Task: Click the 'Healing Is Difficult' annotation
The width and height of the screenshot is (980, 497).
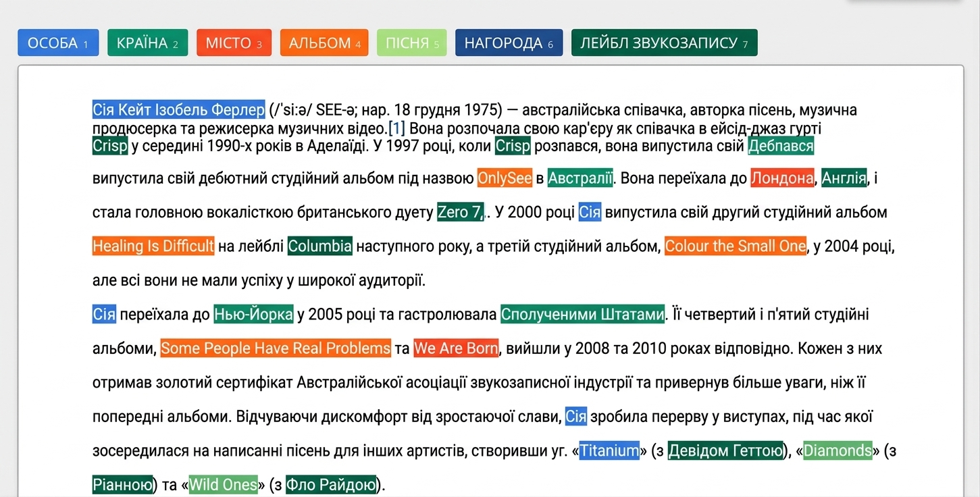Action: pyautogui.click(x=153, y=246)
